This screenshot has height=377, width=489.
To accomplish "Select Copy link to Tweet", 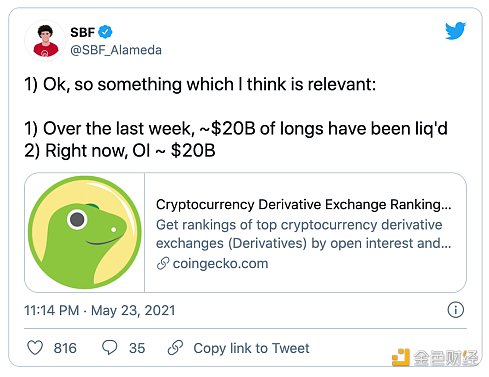I will click(251, 348).
